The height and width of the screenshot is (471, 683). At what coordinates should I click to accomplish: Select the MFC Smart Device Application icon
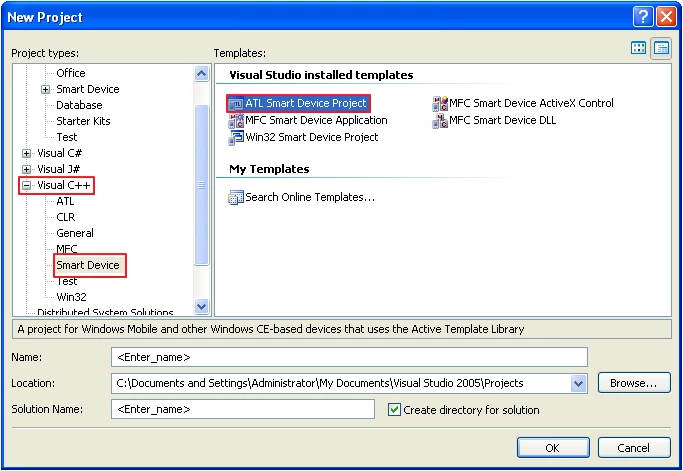click(x=236, y=121)
